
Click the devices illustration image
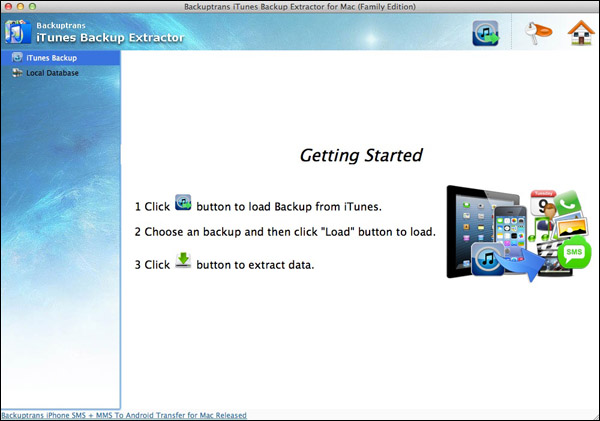pyautogui.click(x=518, y=234)
